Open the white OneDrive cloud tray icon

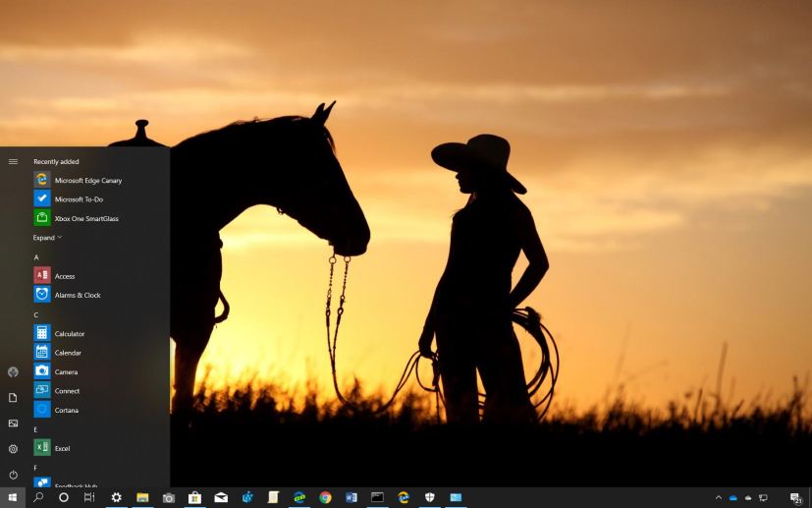pos(748,497)
